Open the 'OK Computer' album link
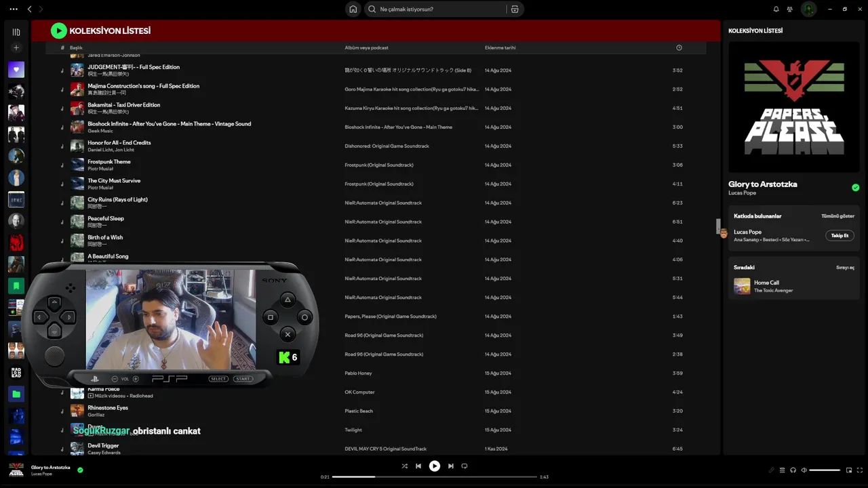This screenshot has height=488, width=868. tap(359, 392)
